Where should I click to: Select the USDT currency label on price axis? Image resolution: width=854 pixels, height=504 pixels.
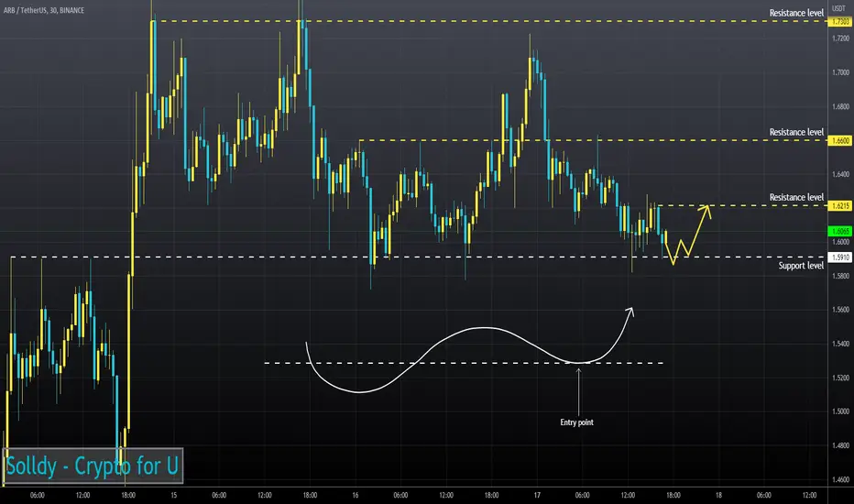coord(838,9)
